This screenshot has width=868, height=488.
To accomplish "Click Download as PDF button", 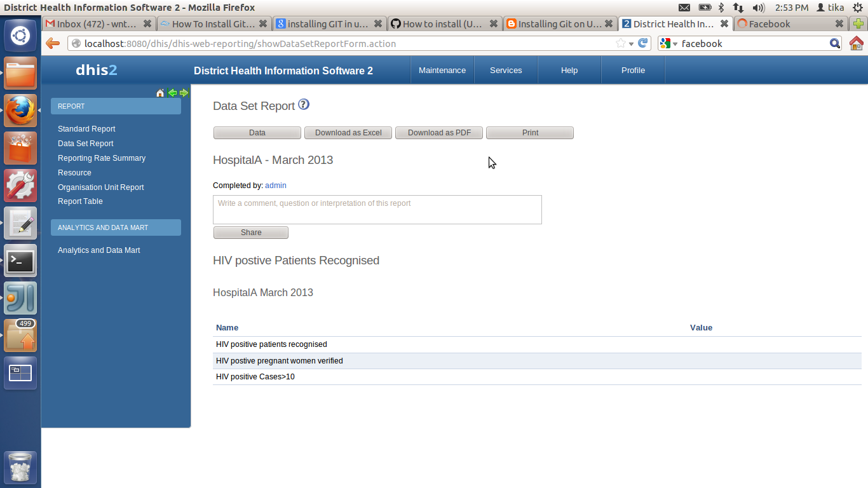I will (x=439, y=133).
